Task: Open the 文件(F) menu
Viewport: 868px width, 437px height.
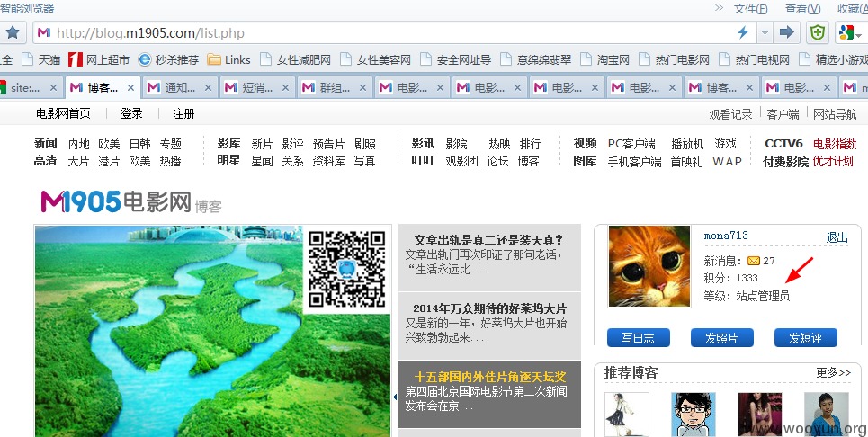Action: (x=751, y=8)
